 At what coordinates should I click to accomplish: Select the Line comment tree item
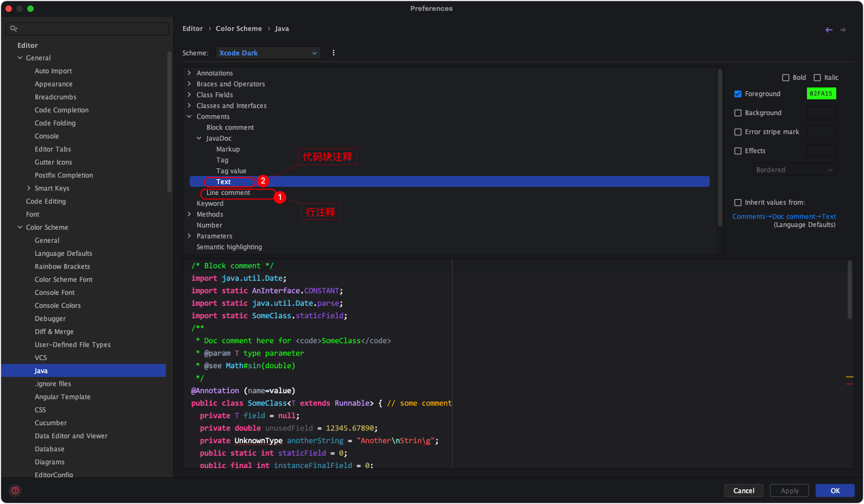tap(228, 193)
